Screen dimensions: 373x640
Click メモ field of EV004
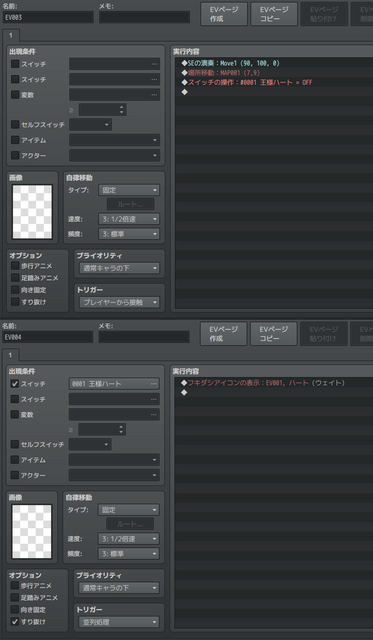click(144, 337)
